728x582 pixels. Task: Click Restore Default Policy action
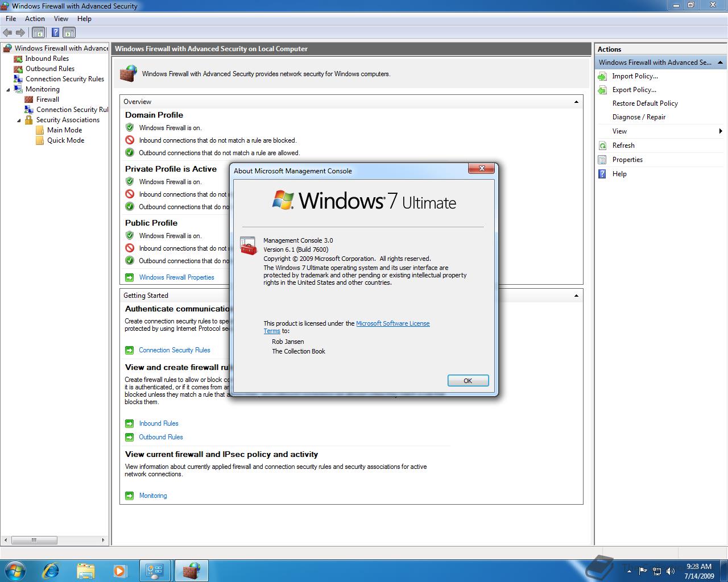point(645,103)
